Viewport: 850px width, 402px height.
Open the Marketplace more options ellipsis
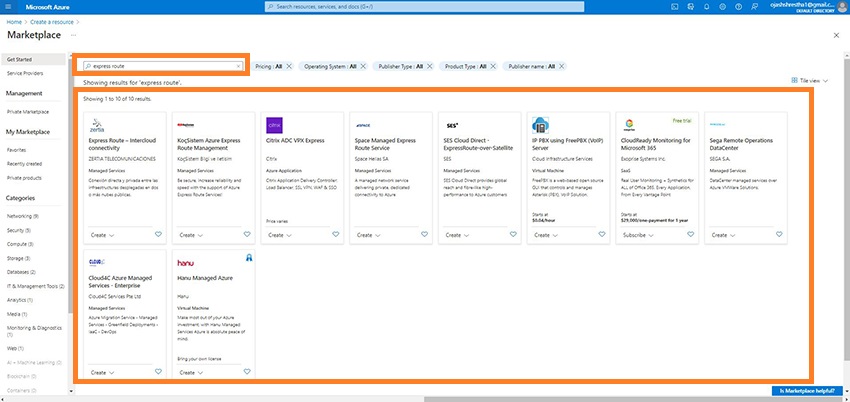click(x=73, y=35)
